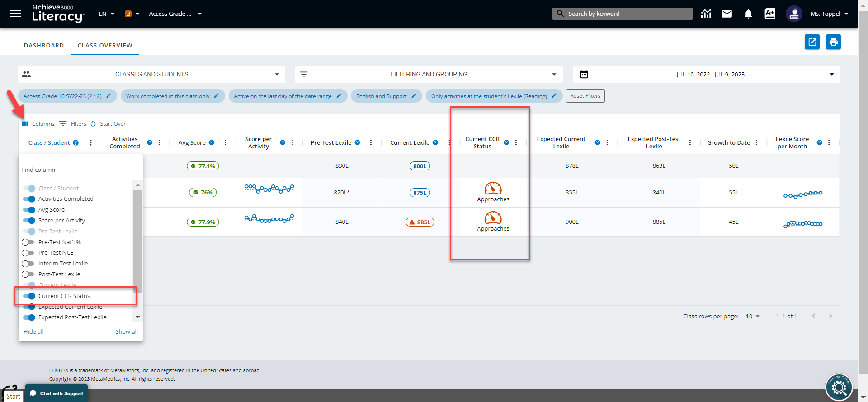Viewport: 868px width, 402px height.
Task: Toggle Current CCR Status column switch
Action: tap(29, 296)
